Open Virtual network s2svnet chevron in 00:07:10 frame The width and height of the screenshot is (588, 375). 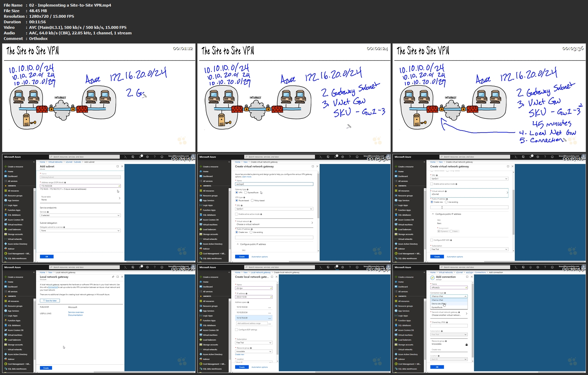click(507, 193)
